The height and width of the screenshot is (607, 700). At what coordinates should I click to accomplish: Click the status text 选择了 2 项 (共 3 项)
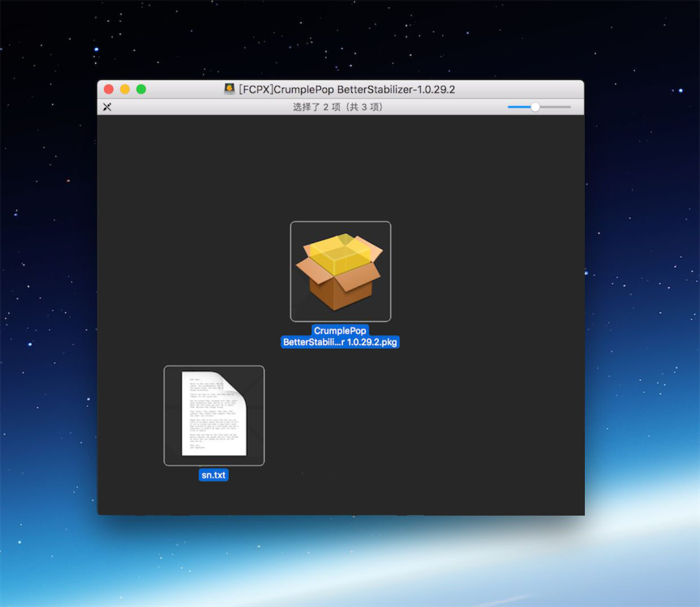point(338,107)
